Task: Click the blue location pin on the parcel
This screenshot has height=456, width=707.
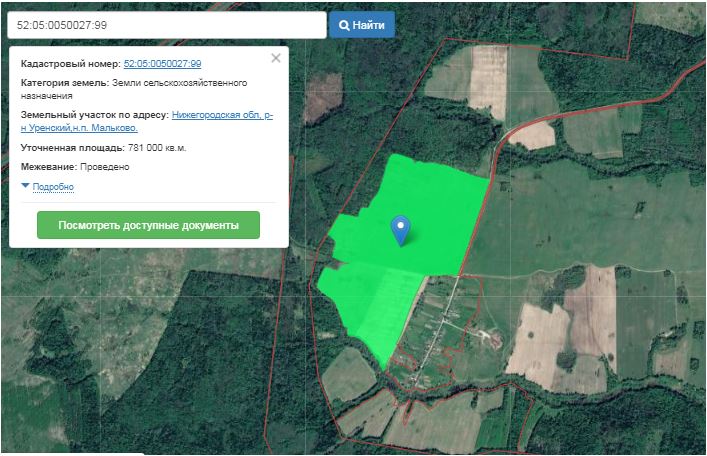Action: coord(401,229)
